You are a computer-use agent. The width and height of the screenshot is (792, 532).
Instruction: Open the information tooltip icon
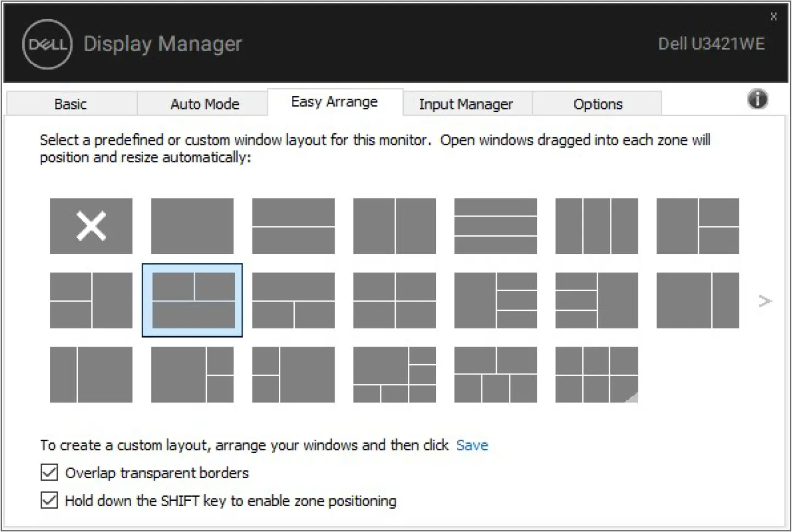(x=757, y=100)
